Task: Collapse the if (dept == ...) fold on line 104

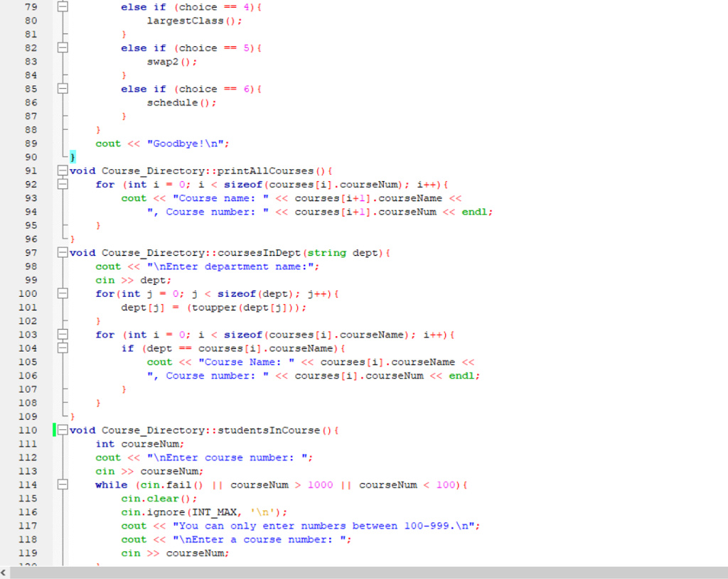Action: pyautogui.click(x=63, y=347)
